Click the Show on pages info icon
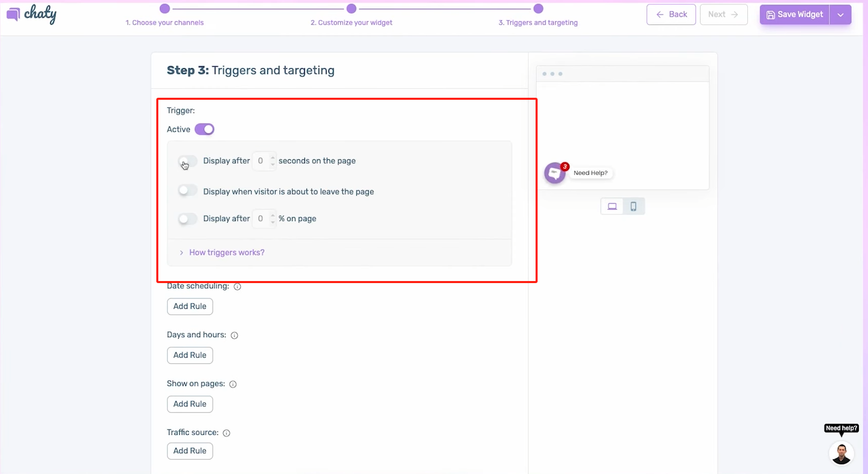This screenshot has width=868, height=474. (x=233, y=384)
